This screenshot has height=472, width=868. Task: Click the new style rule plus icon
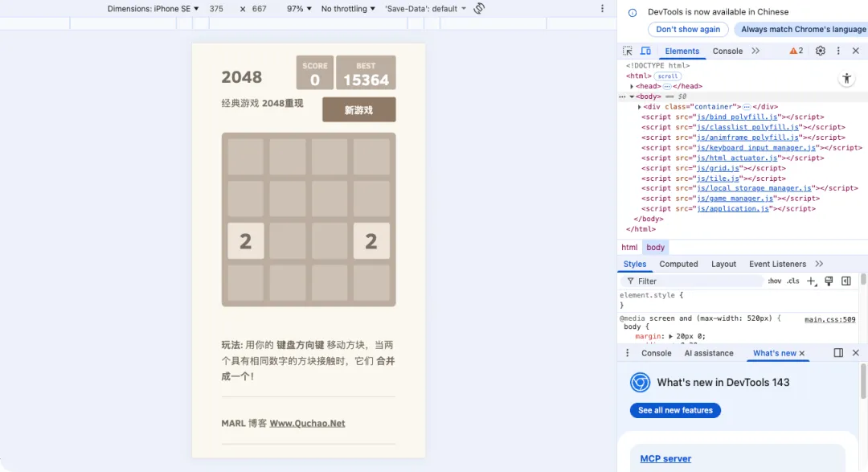click(811, 281)
